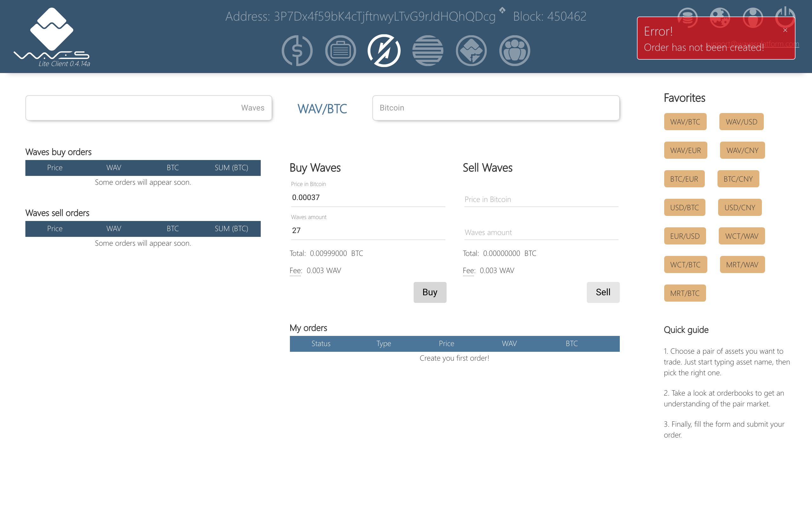This screenshot has width=812, height=508.
Task: Click the user profile icon in header
Action: point(753,17)
